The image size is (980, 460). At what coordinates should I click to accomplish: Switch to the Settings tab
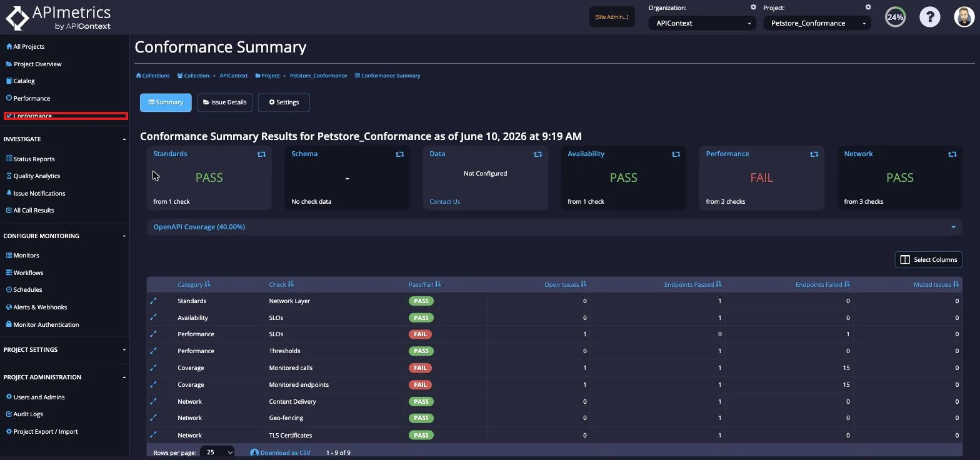tap(284, 102)
